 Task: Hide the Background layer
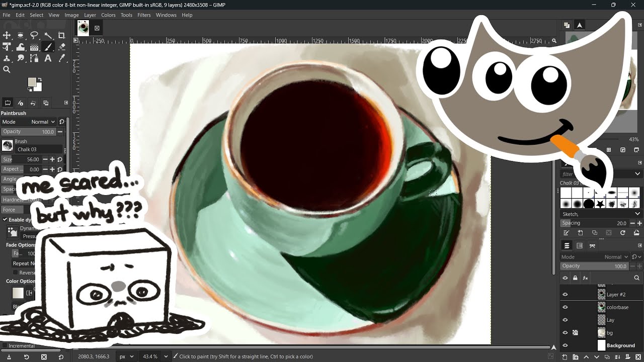pos(565,345)
